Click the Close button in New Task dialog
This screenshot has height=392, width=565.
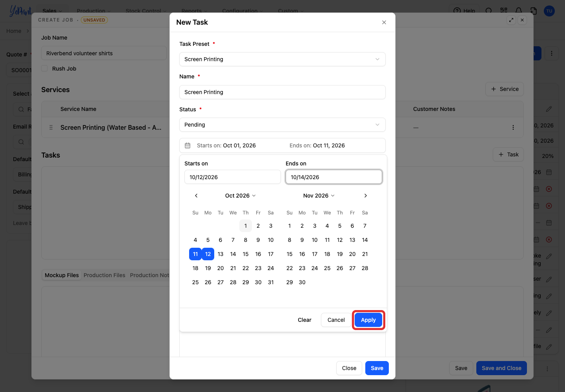[349, 368]
